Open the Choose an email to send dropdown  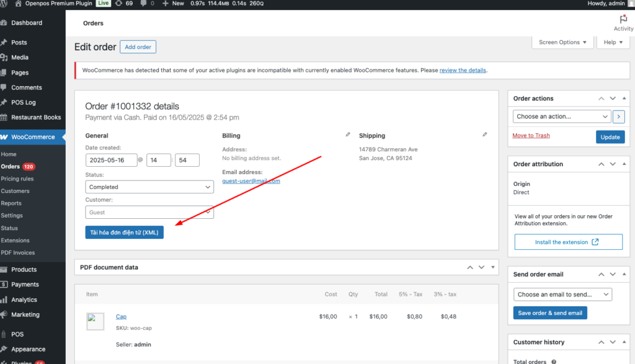pyautogui.click(x=562, y=295)
